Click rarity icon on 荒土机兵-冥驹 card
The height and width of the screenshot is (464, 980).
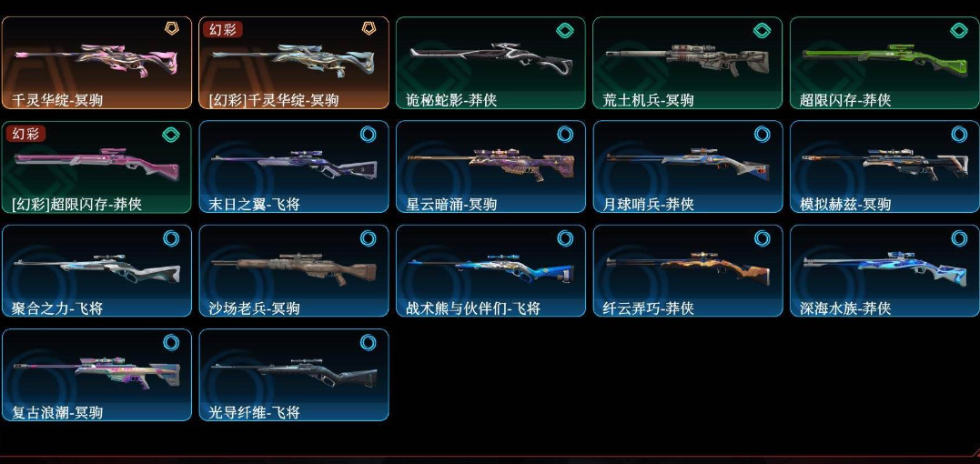coord(762,30)
